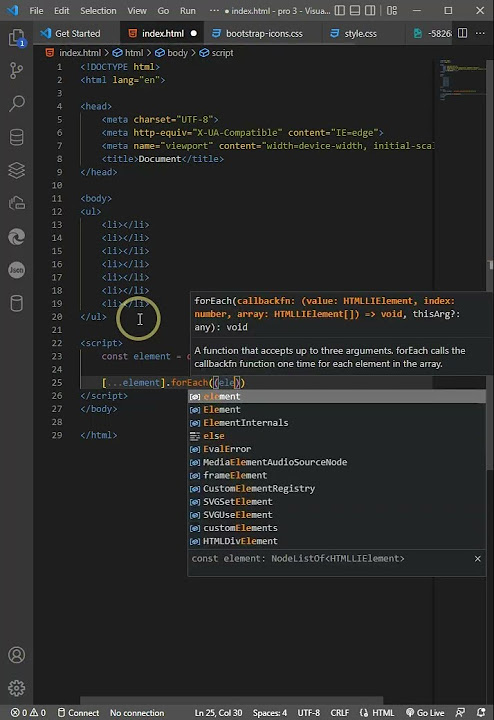Select the 'Element' class suggestion
The image size is (494, 720).
point(337,410)
